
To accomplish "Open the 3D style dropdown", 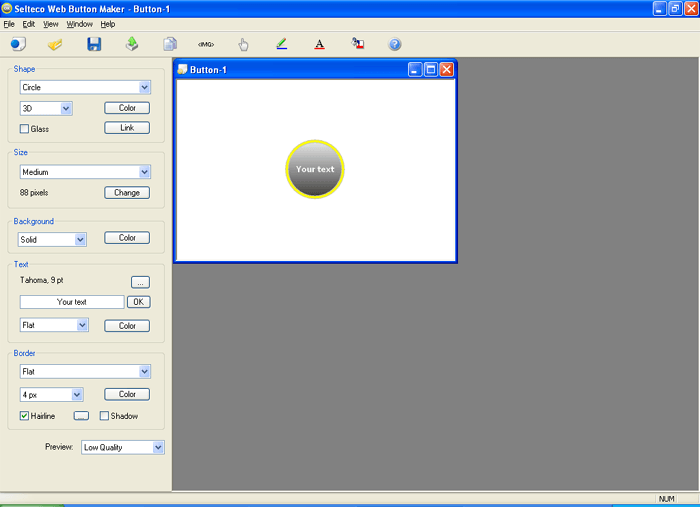I will (x=46, y=108).
